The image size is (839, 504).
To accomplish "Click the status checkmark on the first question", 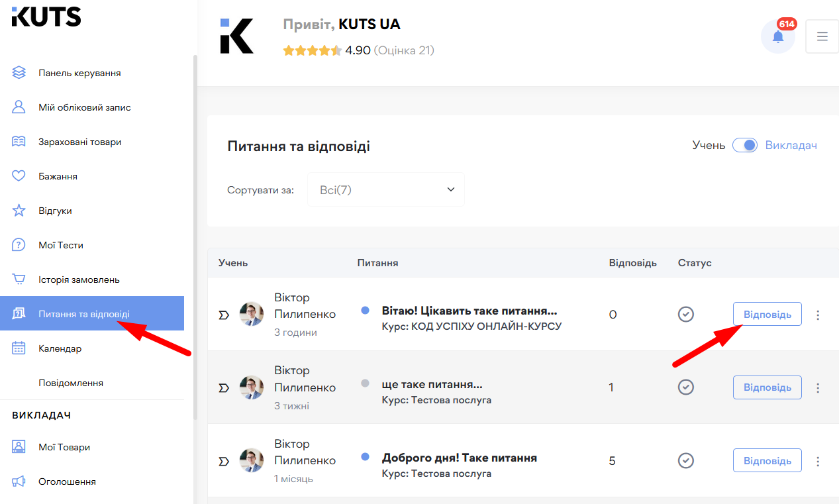I will pos(685,314).
